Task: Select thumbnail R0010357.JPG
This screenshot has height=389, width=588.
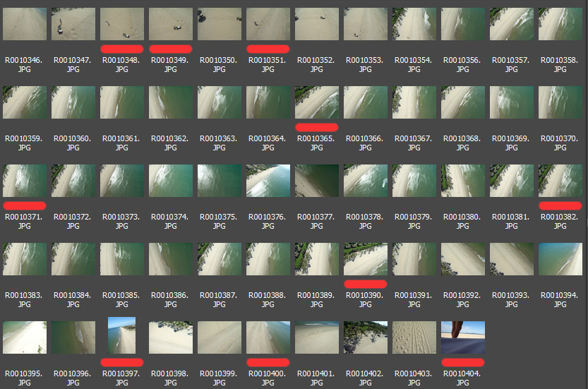Action: click(512, 24)
